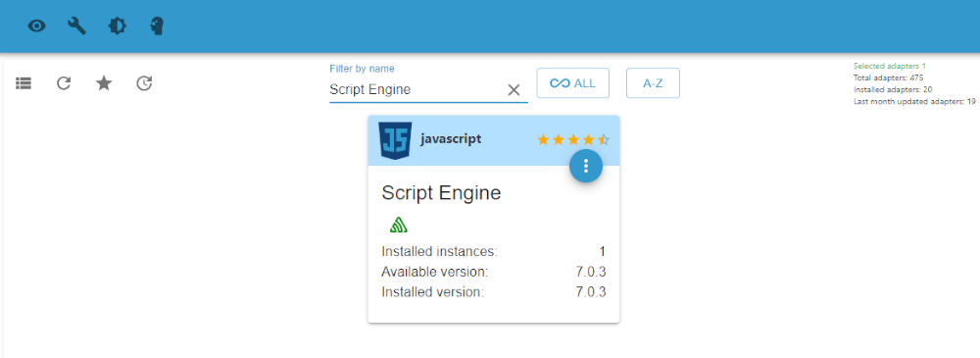Click the head profile icon in header

[x=157, y=26]
